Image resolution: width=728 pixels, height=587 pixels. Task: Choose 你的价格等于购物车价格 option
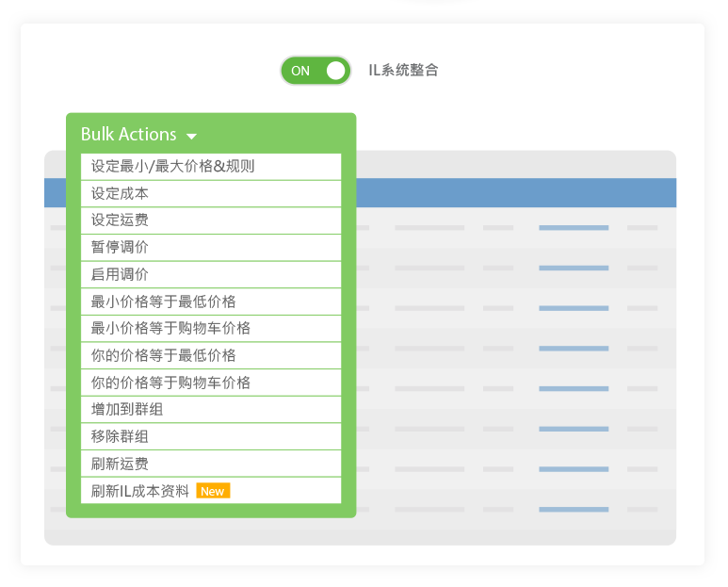(170, 383)
